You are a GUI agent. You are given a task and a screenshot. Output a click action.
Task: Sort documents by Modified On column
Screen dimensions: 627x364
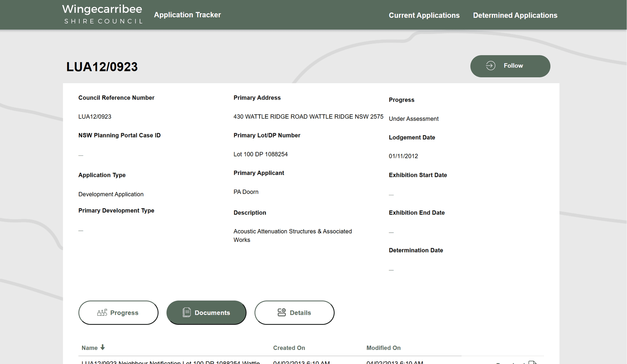click(x=383, y=348)
